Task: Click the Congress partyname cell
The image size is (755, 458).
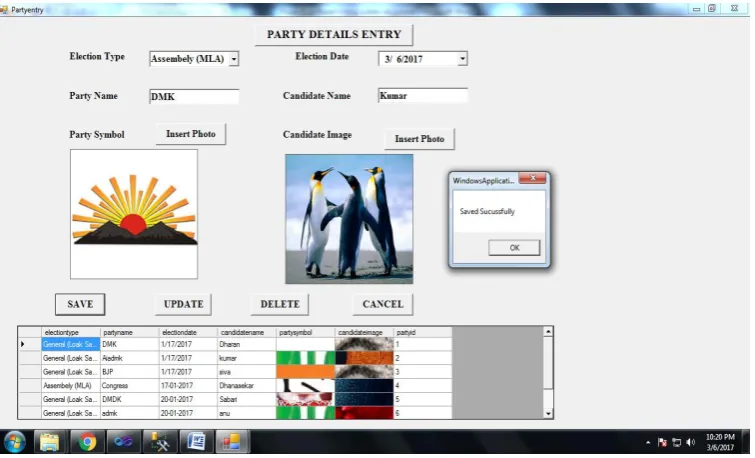Action: pyautogui.click(x=130, y=386)
